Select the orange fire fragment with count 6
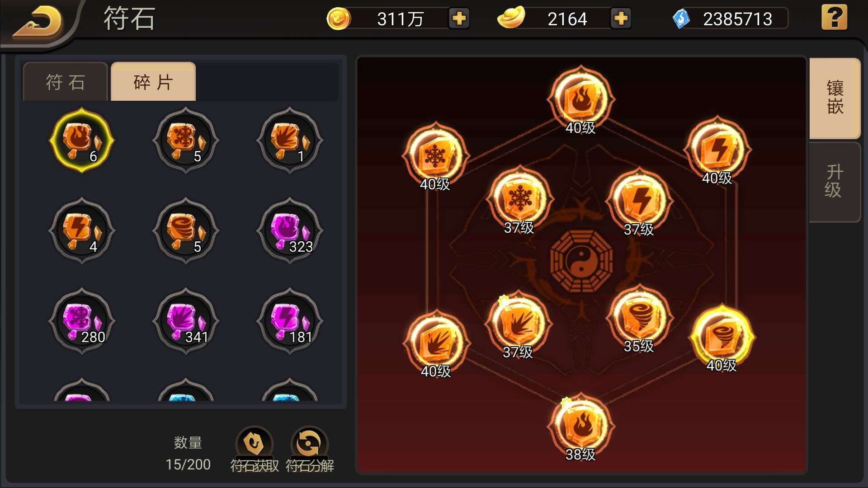 [x=82, y=140]
